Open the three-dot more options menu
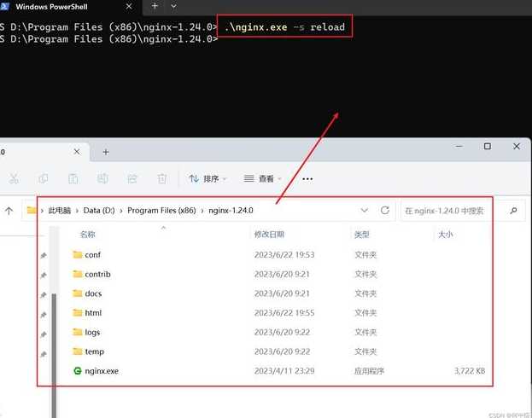 click(x=307, y=179)
